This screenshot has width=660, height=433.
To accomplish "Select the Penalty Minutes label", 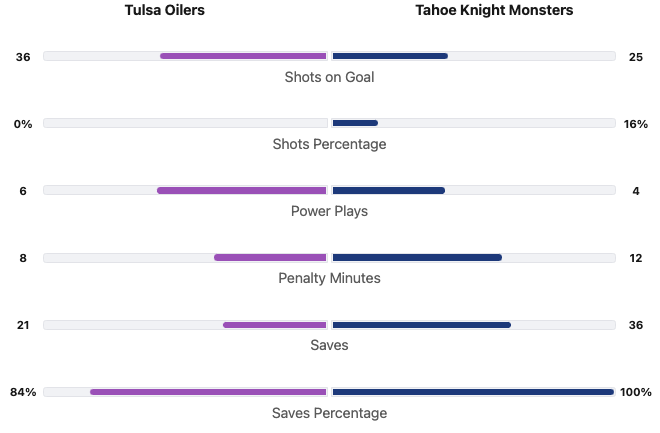I will (x=329, y=278).
